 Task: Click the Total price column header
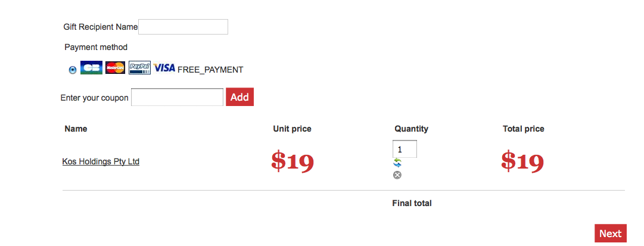523,129
